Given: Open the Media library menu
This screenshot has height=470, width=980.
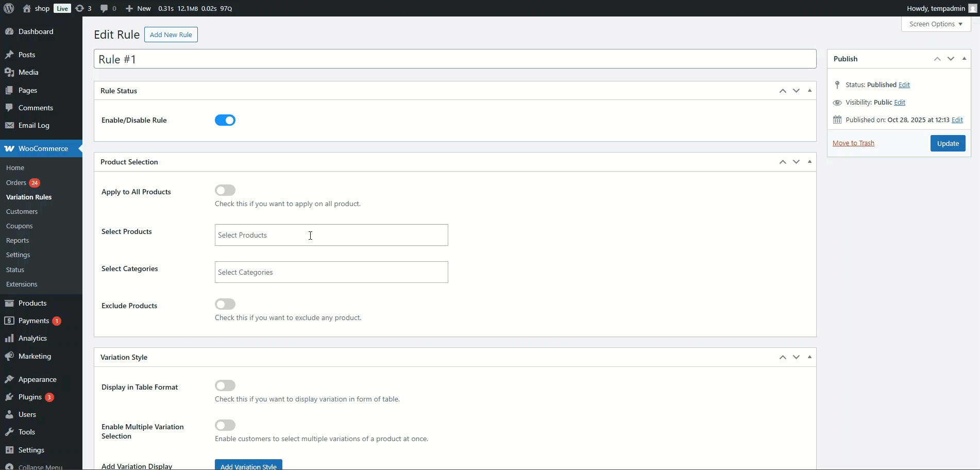Looking at the screenshot, I should (28, 72).
